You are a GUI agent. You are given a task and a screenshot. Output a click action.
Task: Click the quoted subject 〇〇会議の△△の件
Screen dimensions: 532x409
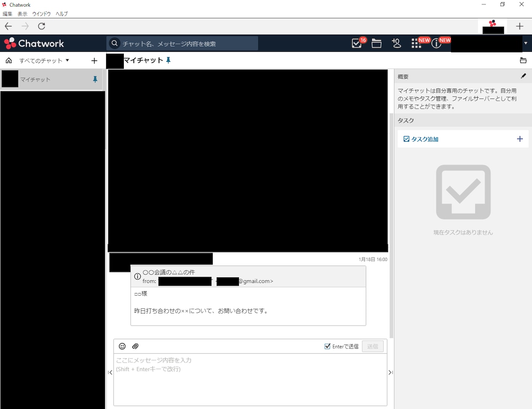pyautogui.click(x=169, y=272)
